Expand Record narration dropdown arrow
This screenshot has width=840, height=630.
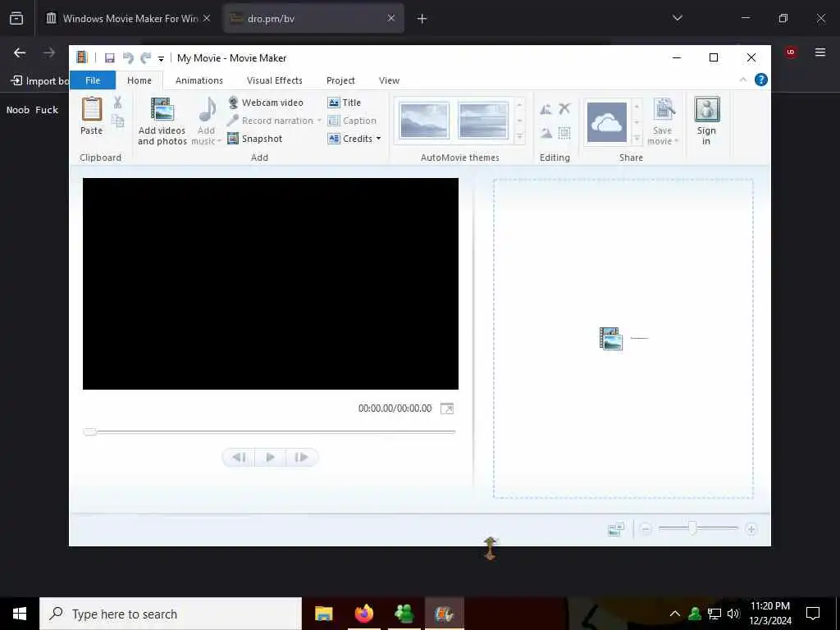tap(319, 121)
